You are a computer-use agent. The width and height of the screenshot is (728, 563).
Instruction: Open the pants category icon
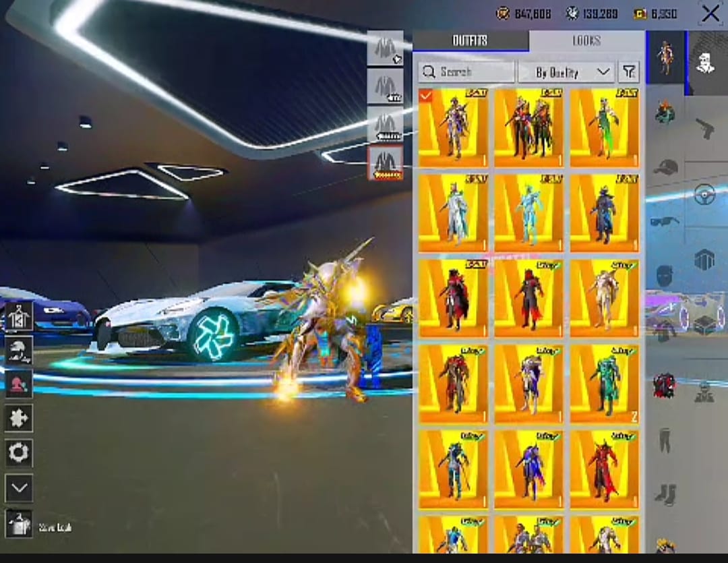click(665, 440)
